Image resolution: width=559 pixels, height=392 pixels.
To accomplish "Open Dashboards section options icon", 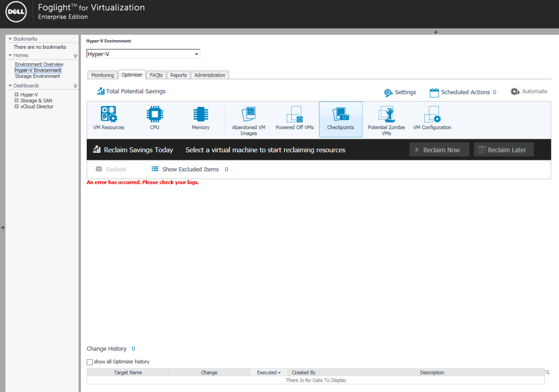I will 75,86.
